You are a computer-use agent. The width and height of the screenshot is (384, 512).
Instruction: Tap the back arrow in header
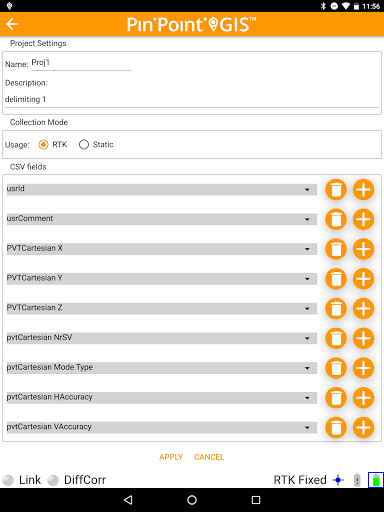coord(12,24)
